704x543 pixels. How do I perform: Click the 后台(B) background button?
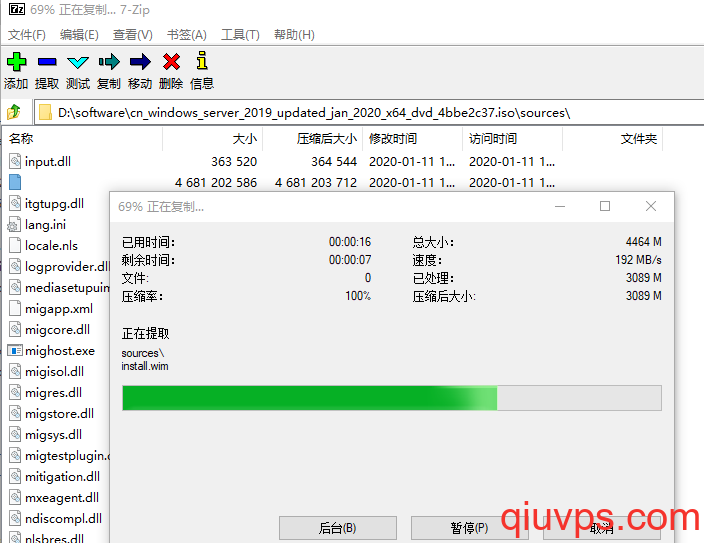point(338,528)
